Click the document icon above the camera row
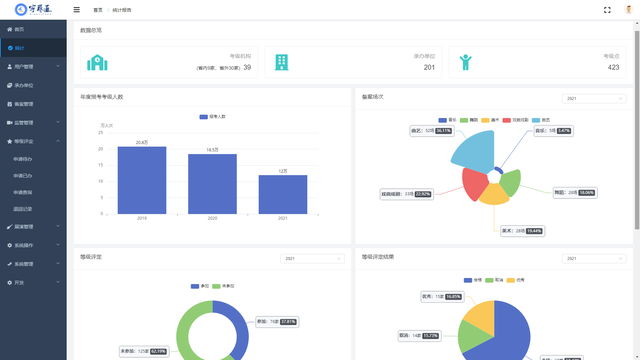This screenshot has width=640, height=360. tap(9, 104)
